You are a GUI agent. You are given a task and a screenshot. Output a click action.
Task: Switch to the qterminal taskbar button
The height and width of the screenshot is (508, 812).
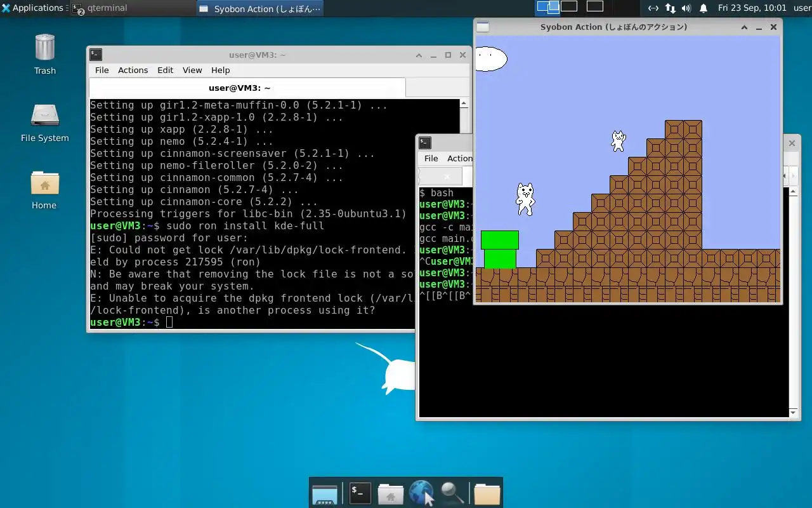tap(131, 8)
